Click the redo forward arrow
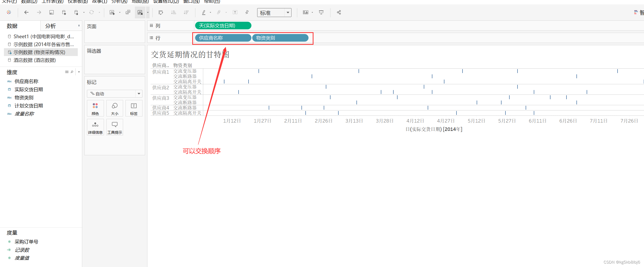This screenshot has height=267, width=644. 39,12
